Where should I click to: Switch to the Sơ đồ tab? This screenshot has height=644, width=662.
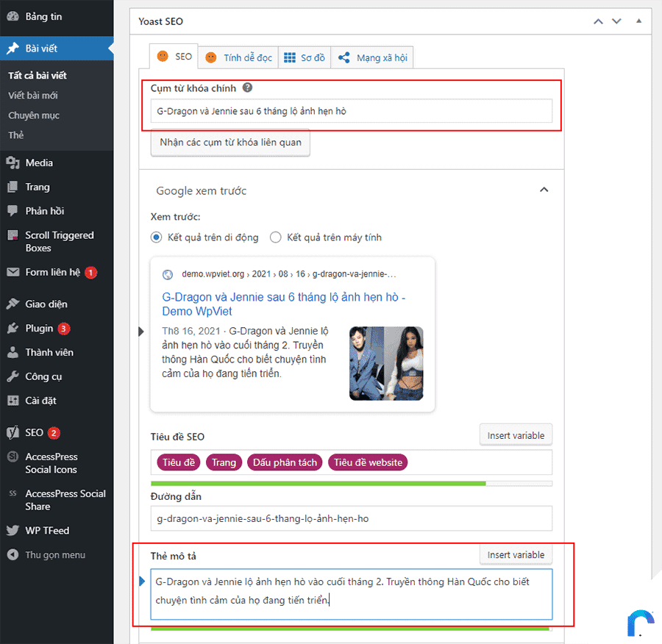coord(305,57)
